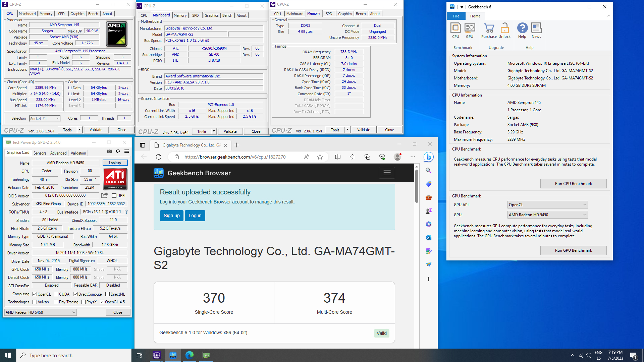The height and width of the screenshot is (362, 644).
Task: Open the Geekbench GPU selection dropdown
Action: pos(547,215)
